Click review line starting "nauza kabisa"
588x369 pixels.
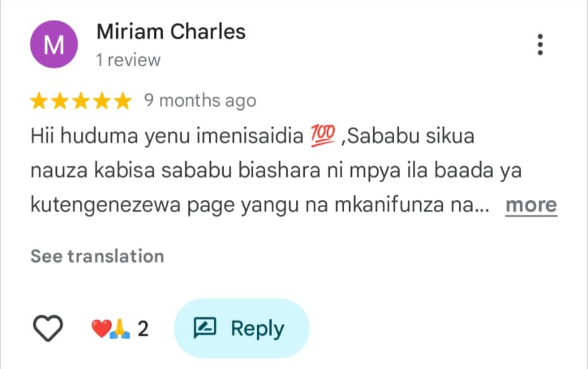pyautogui.click(x=276, y=170)
